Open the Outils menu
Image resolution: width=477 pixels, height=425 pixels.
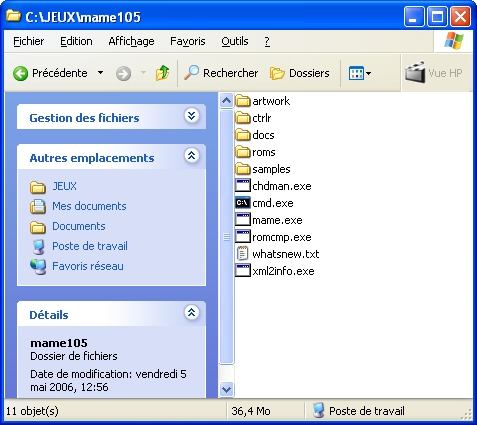pyautogui.click(x=235, y=41)
